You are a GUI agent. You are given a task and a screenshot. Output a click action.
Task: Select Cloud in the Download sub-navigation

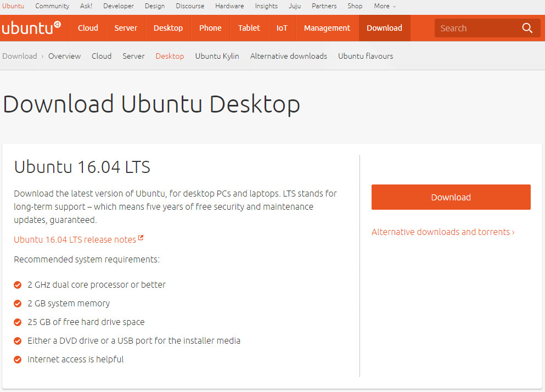[102, 56]
